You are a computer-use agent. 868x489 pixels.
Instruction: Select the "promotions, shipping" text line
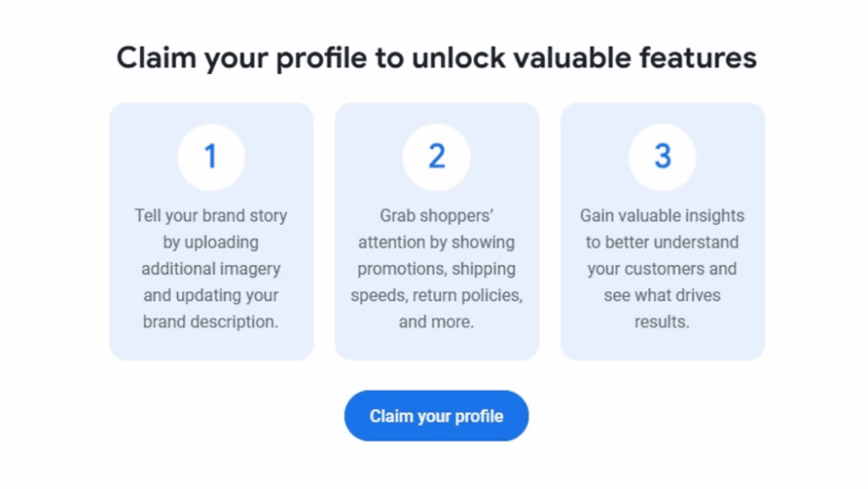437,268
